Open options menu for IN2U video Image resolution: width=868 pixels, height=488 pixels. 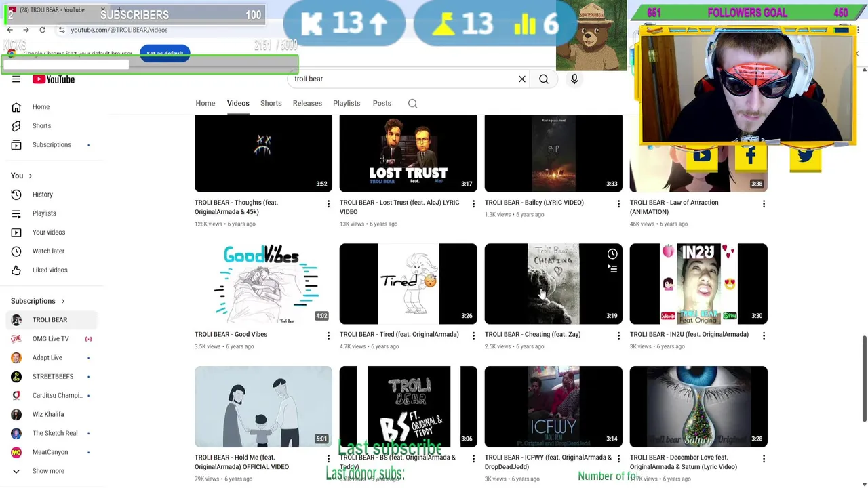click(764, 335)
